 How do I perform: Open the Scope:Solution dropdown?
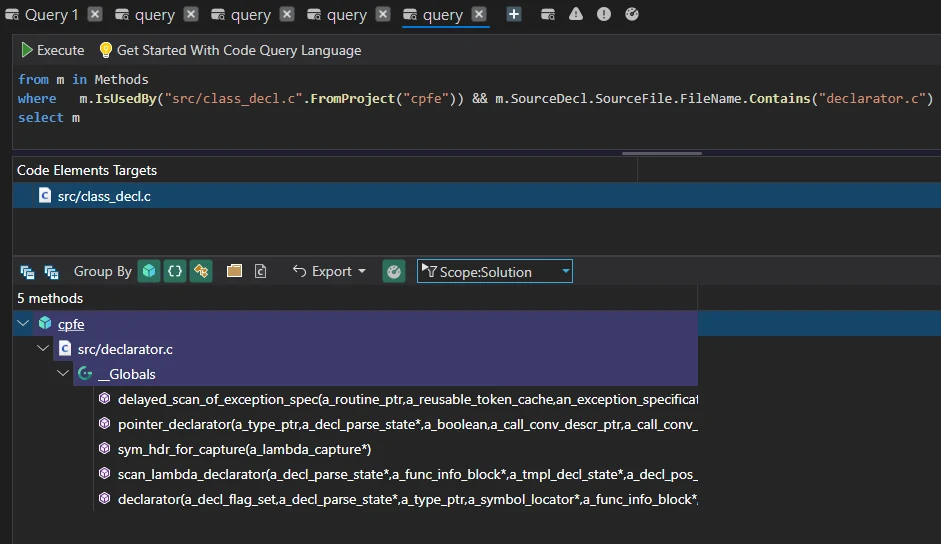(495, 271)
